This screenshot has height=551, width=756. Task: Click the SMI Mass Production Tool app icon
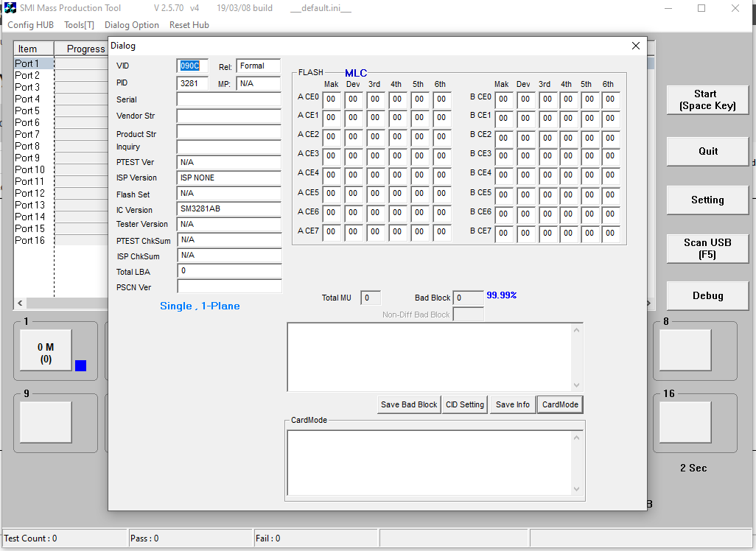[x=10, y=7]
